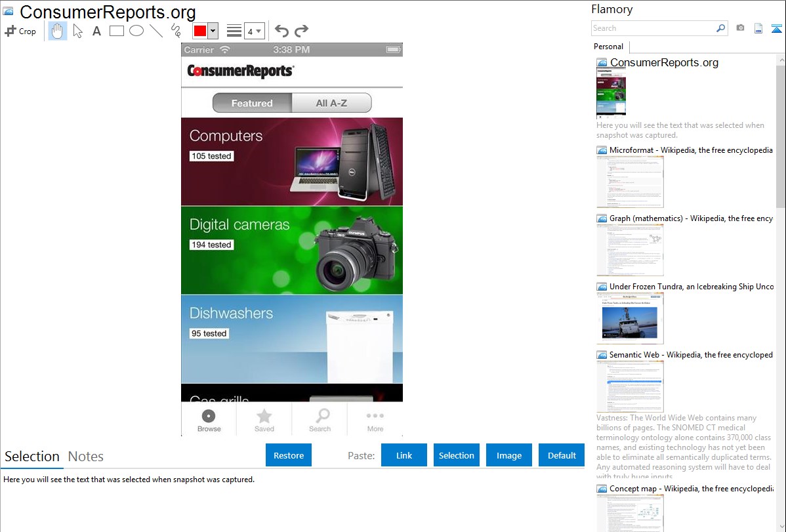
Task: Open the Graph (mathematics) snapshot thumbnail
Action: pyautogui.click(x=630, y=250)
